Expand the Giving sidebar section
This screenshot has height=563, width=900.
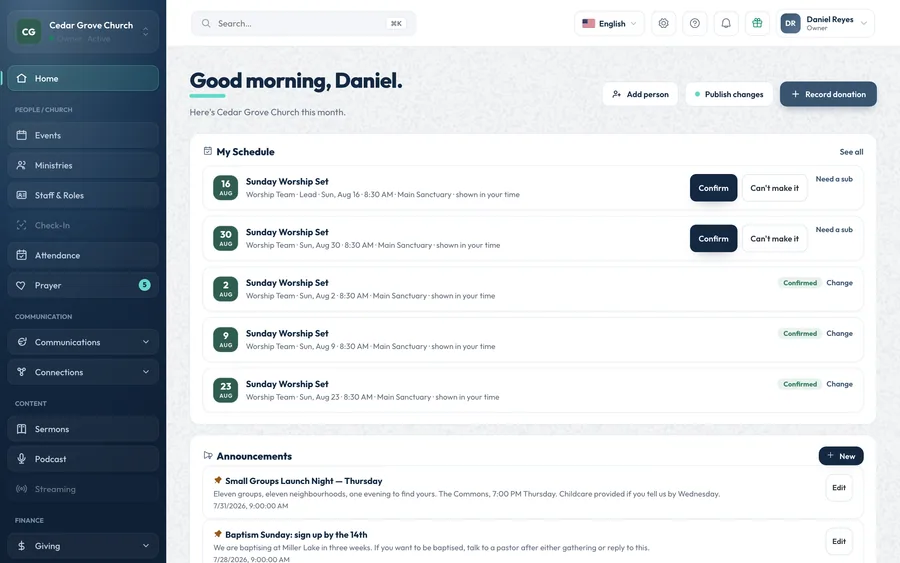(83, 546)
